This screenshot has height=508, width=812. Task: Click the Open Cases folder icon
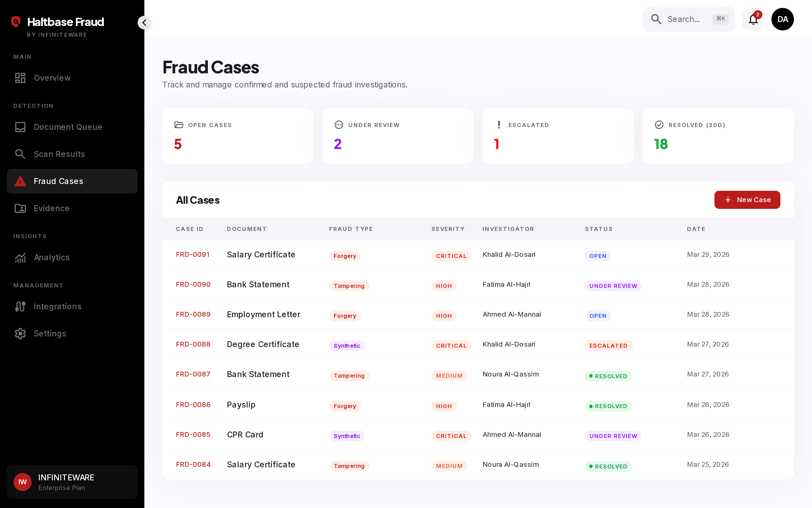point(179,125)
